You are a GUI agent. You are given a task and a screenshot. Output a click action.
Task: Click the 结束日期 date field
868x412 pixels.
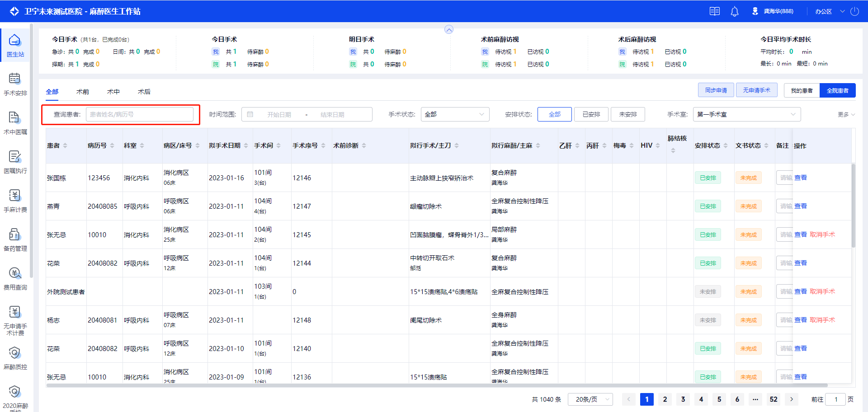[x=332, y=115]
